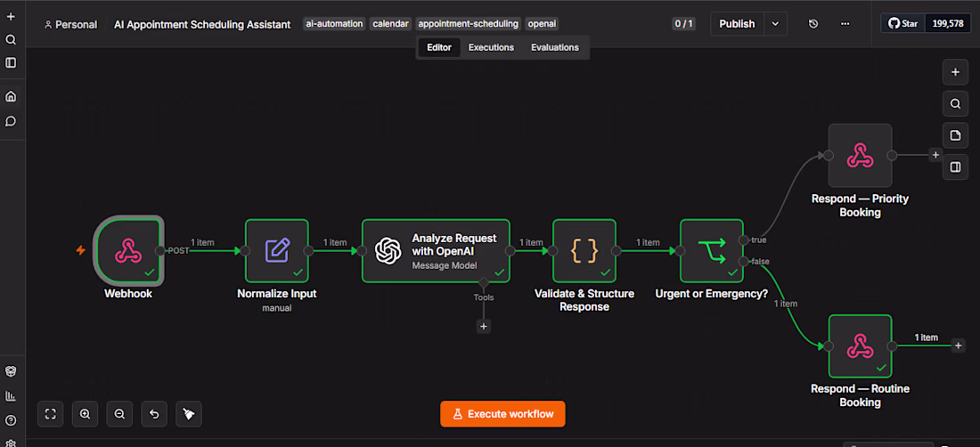Open the Publish dropdown arrow
This screenshot has height=447, width=980.
(x=775, y=24)
